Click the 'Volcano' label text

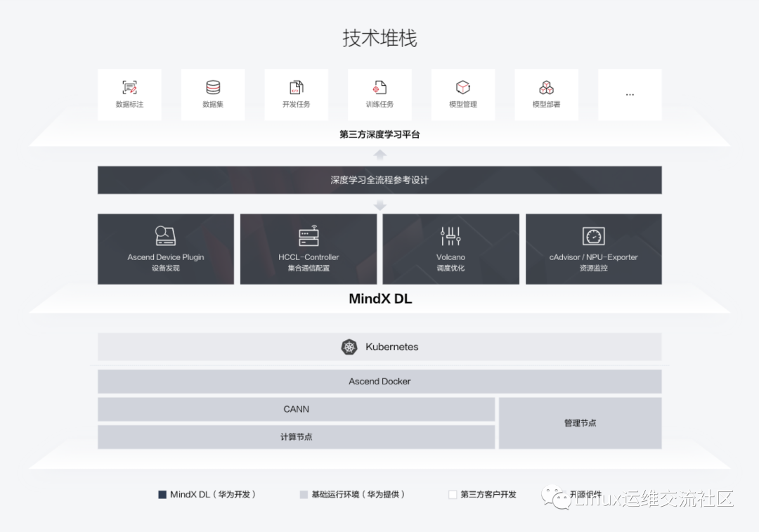[x=450, y=257]
